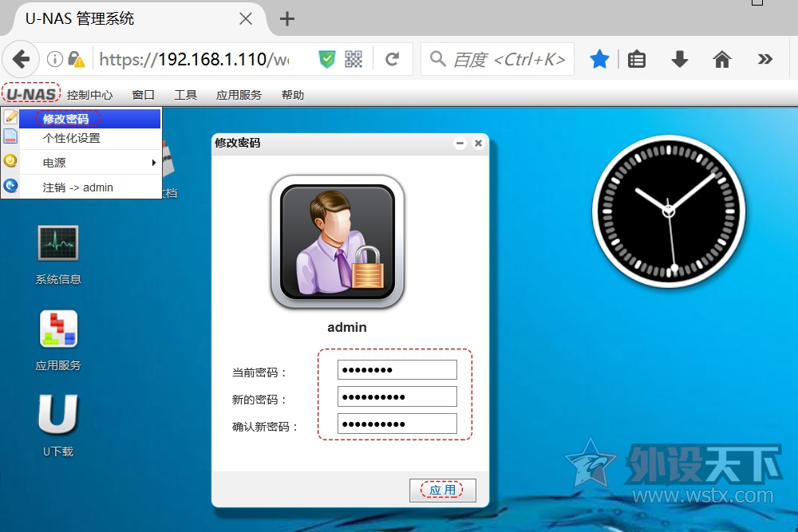Open the 帮助 menu

tap(293, 95)
